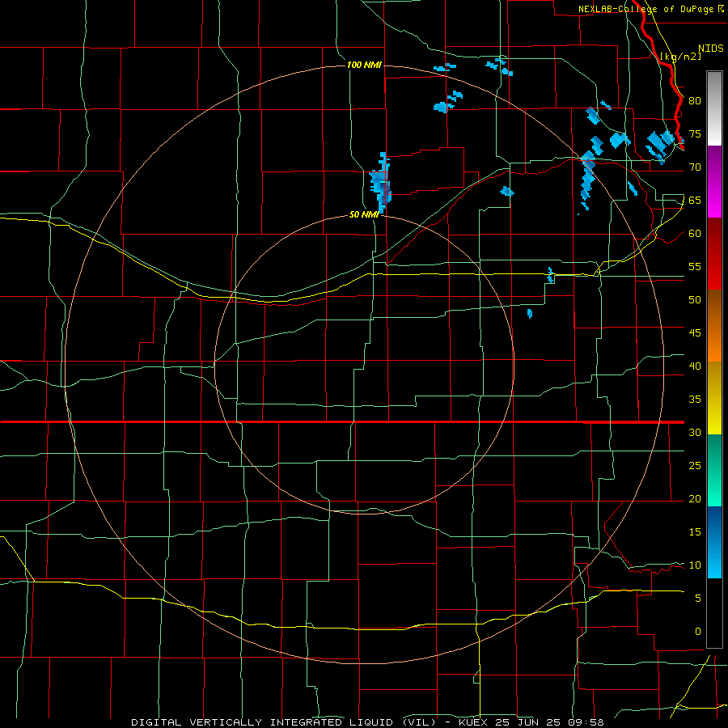
Task: Click the 70 value on the color scale
Action: coord(695,167)
